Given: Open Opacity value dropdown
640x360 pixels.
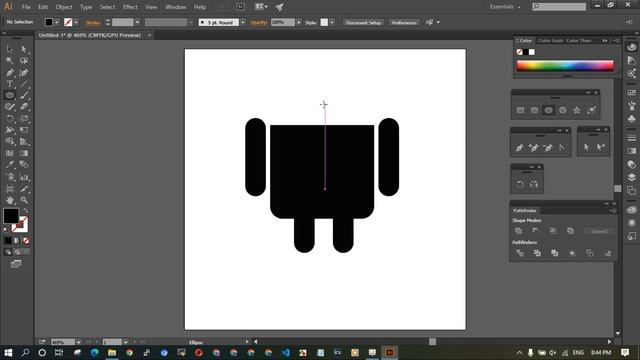Looking at the screenshot, I should click(299, 22).
